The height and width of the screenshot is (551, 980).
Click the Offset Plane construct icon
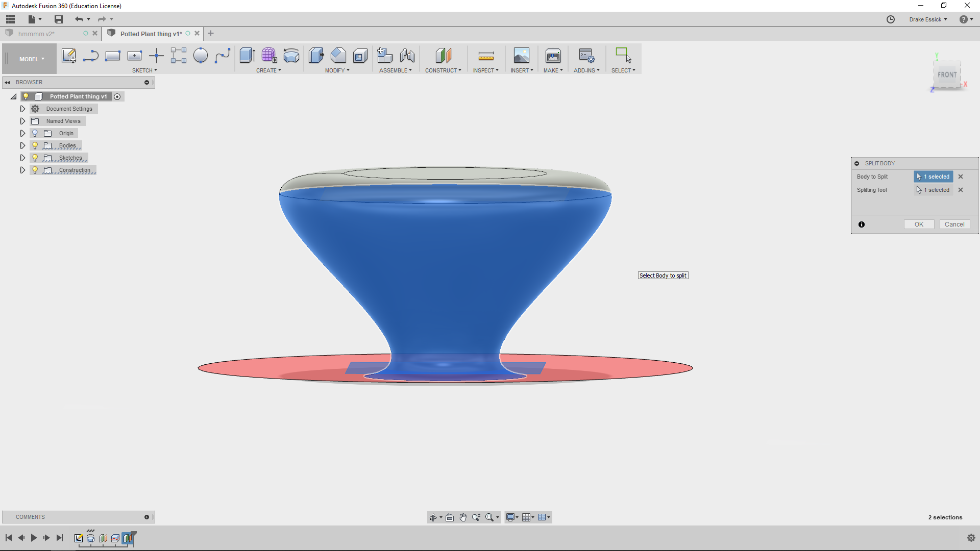coord(443,56)
